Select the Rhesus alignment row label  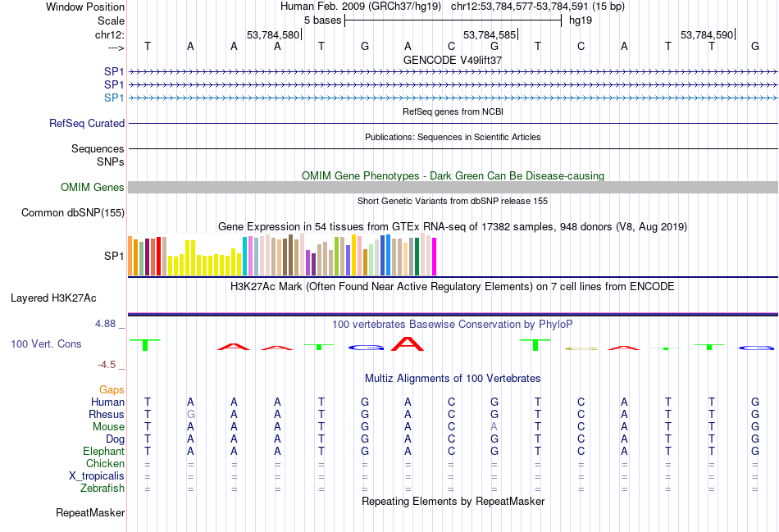click(x=107, y=414)
